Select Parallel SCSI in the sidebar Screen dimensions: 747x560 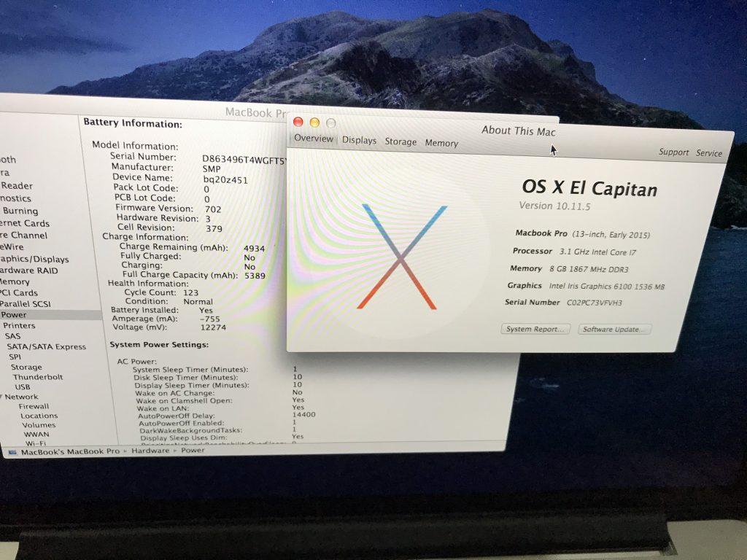click(26, 304)
